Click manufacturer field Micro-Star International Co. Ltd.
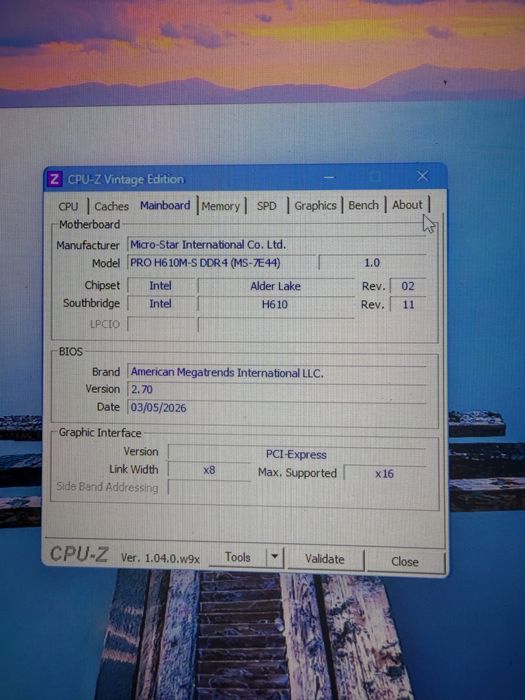The image size is (525, 700). (276, 244)
